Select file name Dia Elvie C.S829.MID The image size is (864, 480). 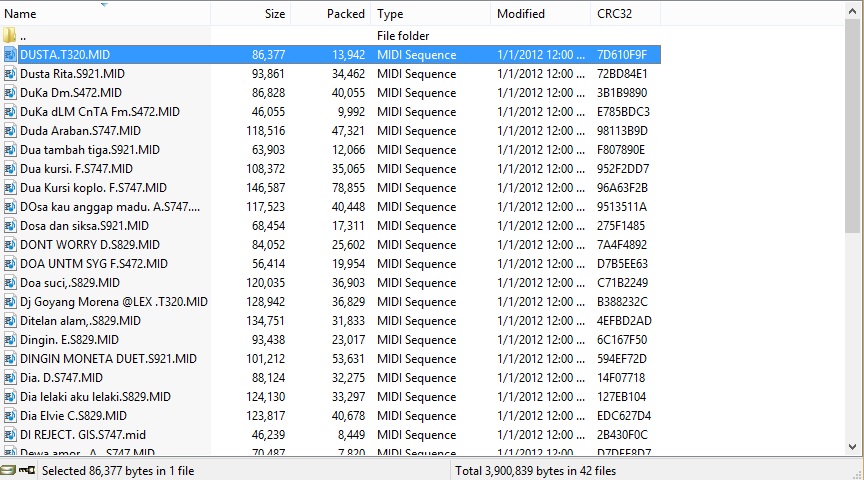pyautogui.click(x=73, y=416)
